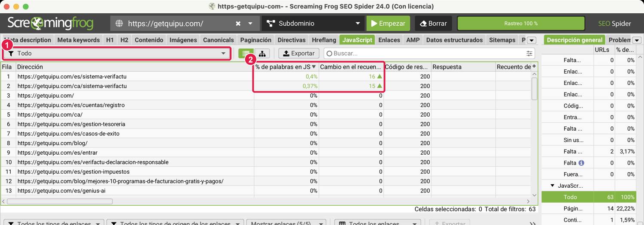Sort by the Dirección column header
This screenshot has width=644, height=225.
[x=135, y=67]
